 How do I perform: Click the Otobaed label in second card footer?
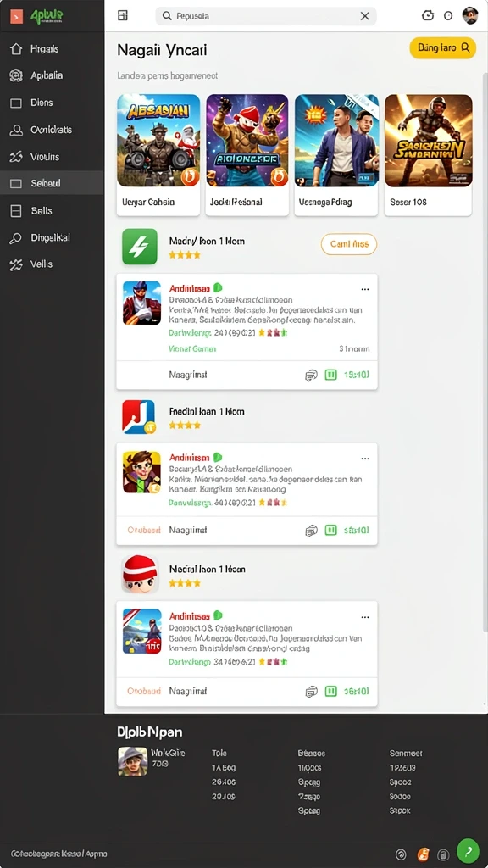point(144,530)
